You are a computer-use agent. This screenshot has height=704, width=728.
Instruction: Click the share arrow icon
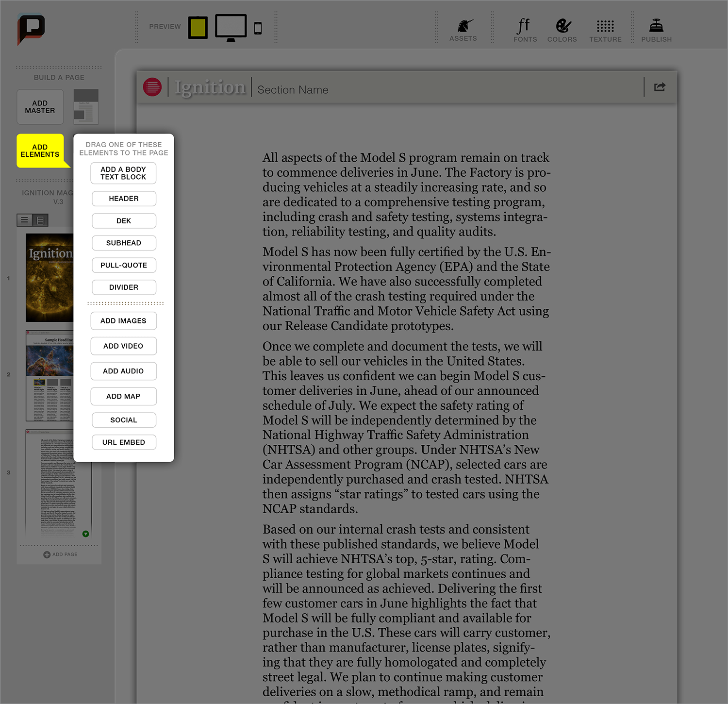[660, 87]
